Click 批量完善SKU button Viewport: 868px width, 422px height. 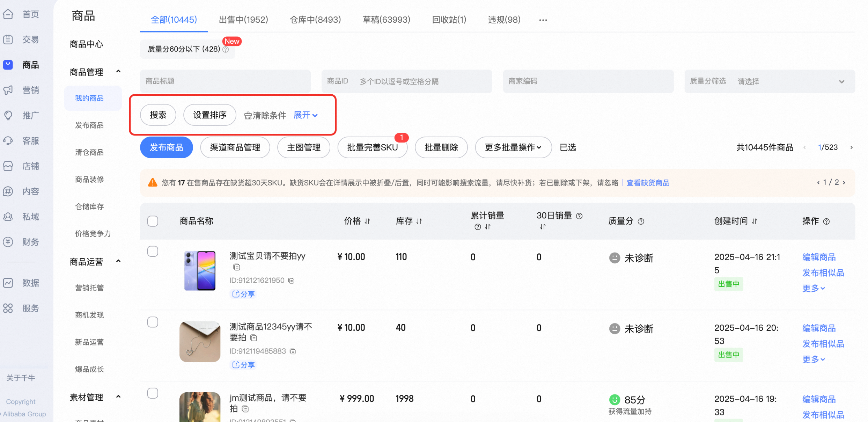tap(373, 147)
